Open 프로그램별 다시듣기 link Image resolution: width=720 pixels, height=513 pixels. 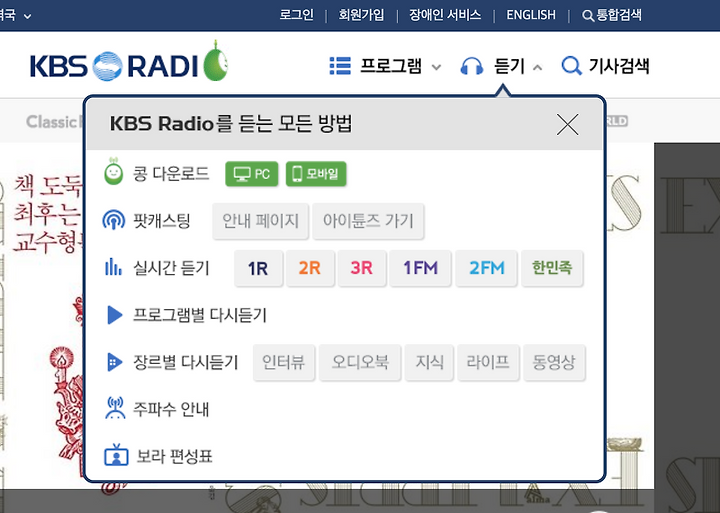[x=200, y=315]
